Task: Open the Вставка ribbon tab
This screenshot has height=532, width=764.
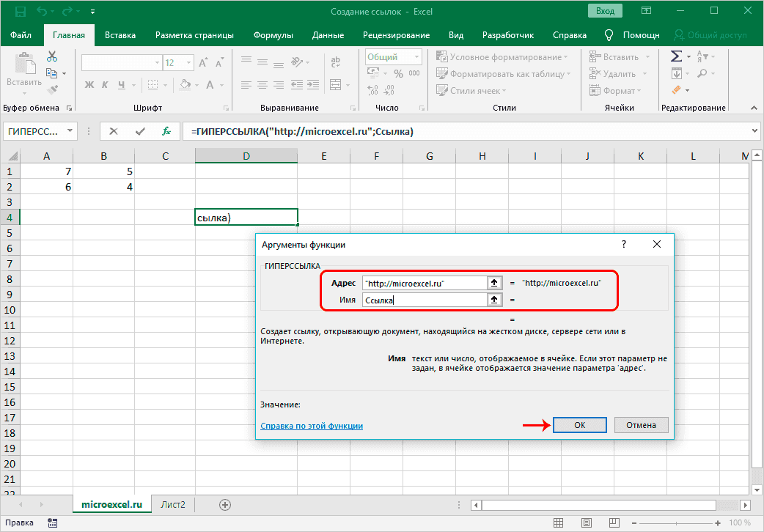Action: coord(120,35)
